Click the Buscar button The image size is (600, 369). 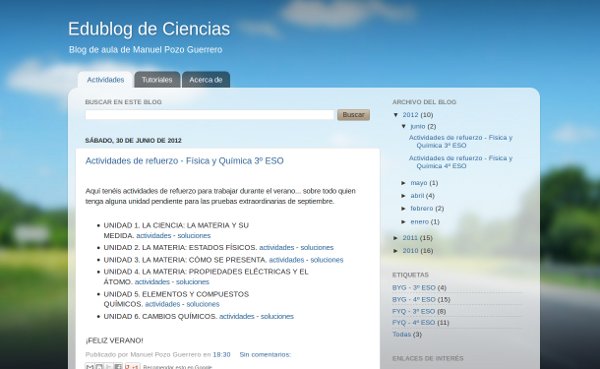pos(353,114)
